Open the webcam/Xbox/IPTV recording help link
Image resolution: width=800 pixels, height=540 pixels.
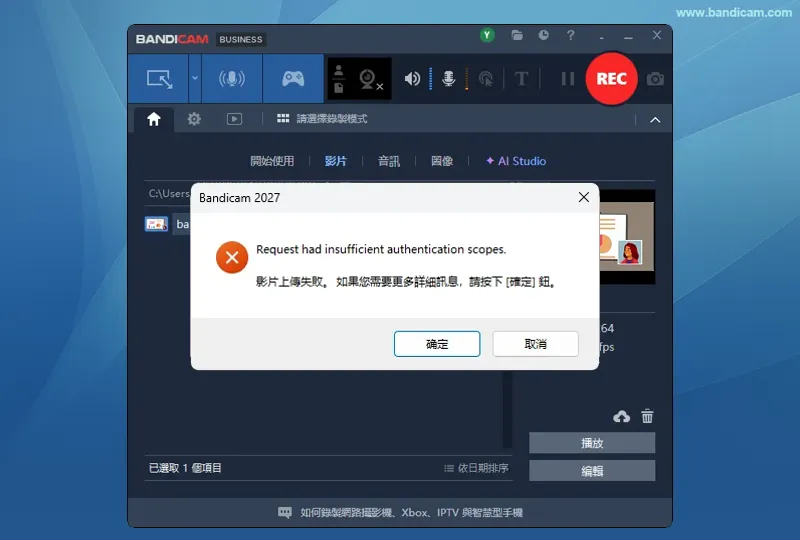tap(411, 512)
